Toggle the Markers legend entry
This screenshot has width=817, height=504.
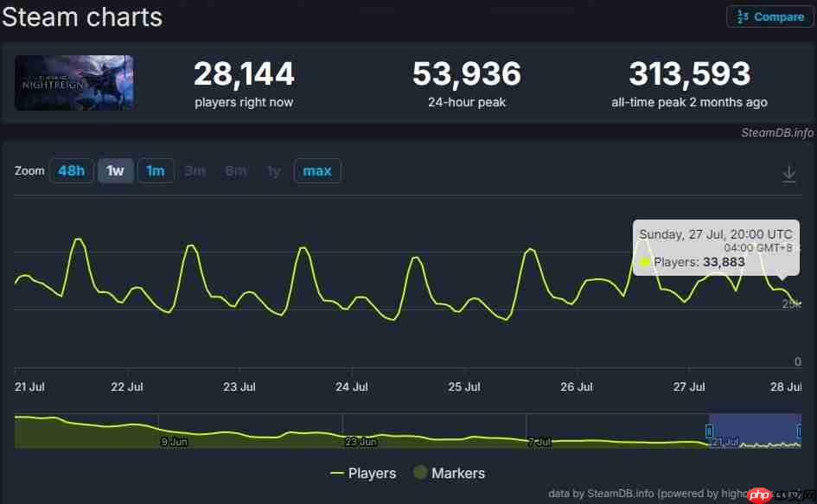[x=450, y=473]
